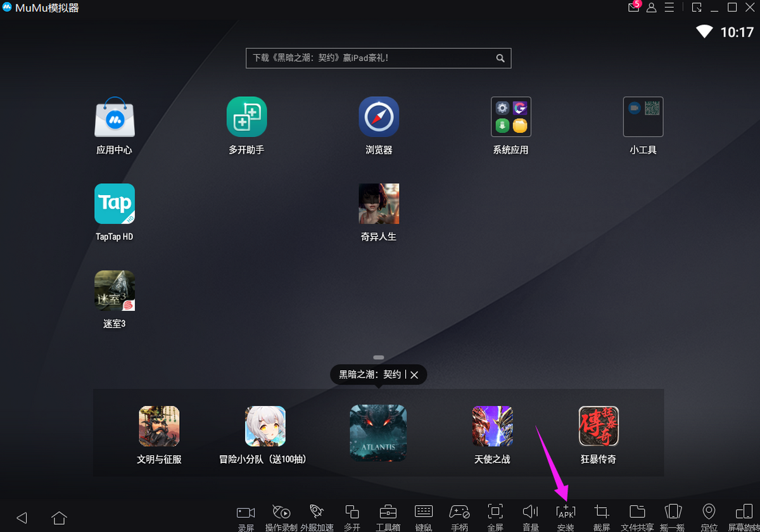Open 文件共享 shared folder

pos(637,517)
